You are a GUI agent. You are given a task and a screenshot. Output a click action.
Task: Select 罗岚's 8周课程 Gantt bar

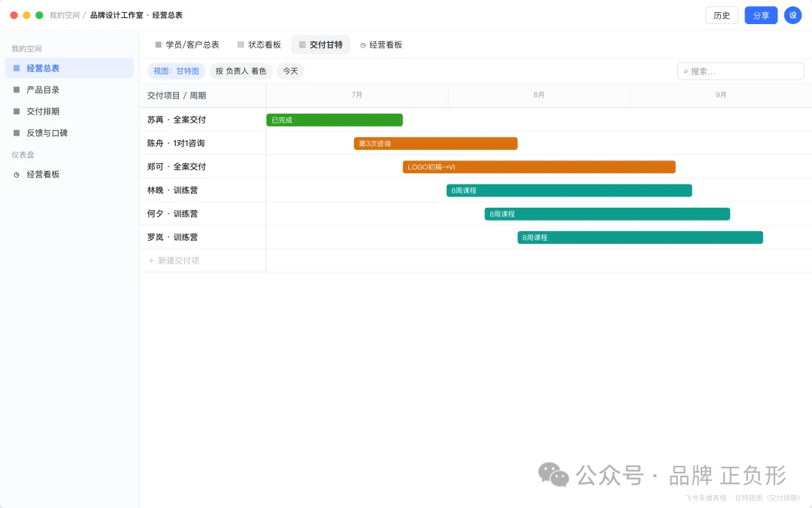click(640, 237)
